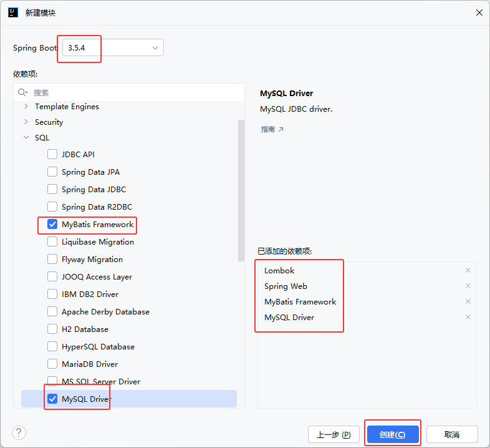Collapse the SQL dependency category
The image size is (490, 448).
[26, 138]
